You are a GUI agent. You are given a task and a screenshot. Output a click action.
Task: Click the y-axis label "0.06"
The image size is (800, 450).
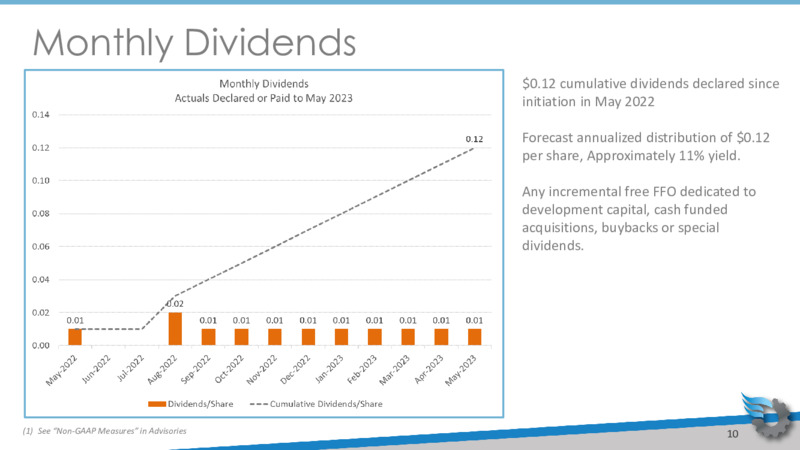tap(41, 246)
